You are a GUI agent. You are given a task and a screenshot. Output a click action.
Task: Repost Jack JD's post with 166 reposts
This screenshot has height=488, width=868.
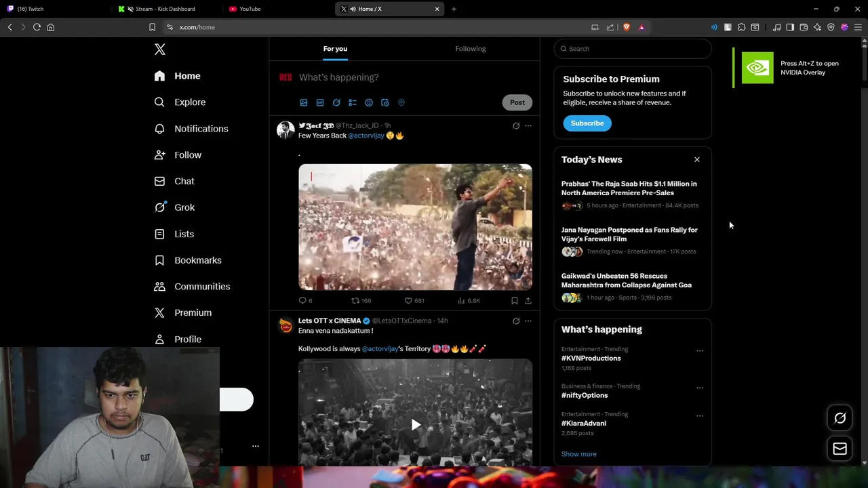tap(361, 300)
